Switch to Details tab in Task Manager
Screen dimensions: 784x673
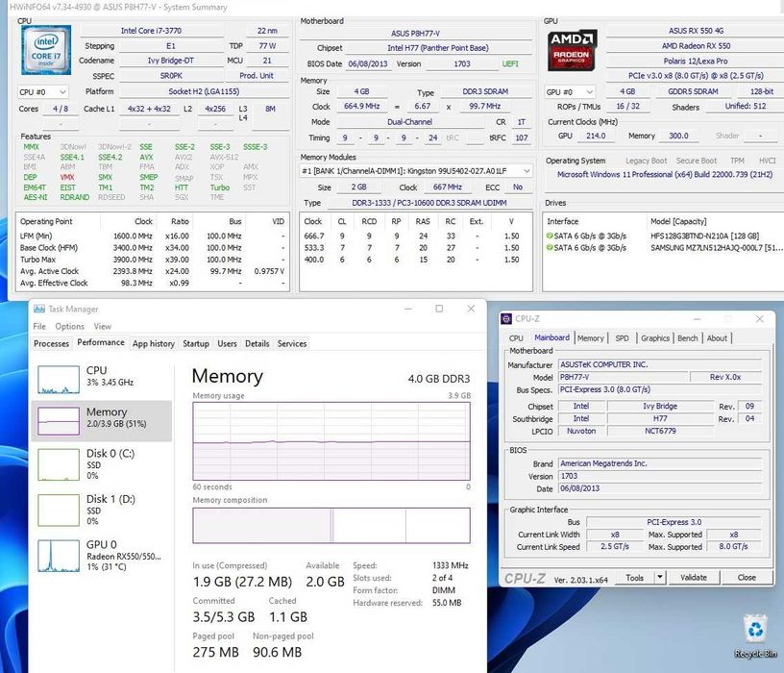tap(257, 344)
